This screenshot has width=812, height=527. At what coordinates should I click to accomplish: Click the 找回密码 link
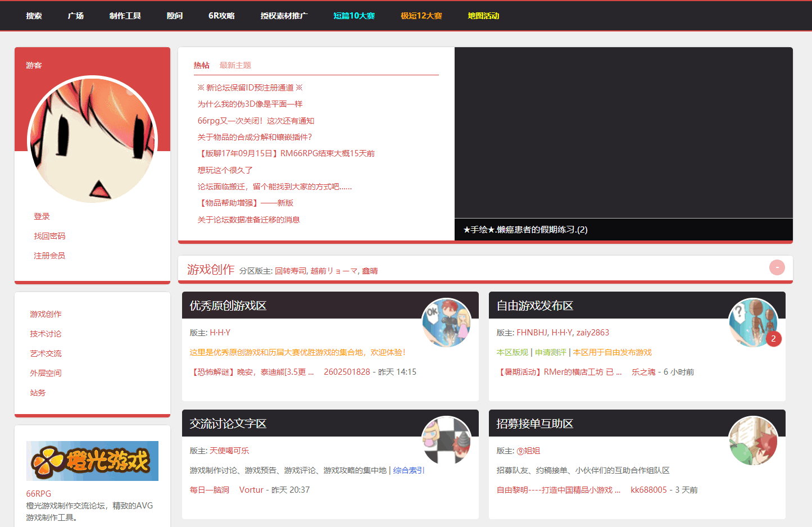click(x=49, y=236)
